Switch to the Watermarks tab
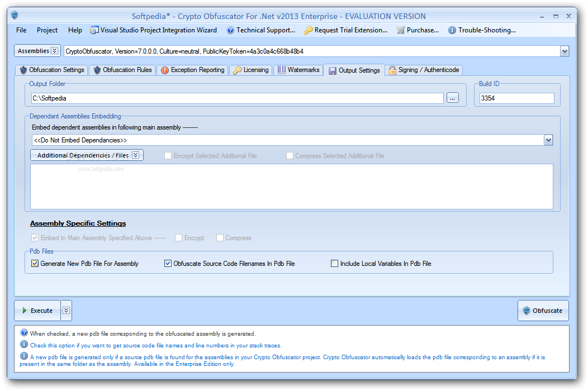This screenshot has height=391, width=588. [298, 70]
